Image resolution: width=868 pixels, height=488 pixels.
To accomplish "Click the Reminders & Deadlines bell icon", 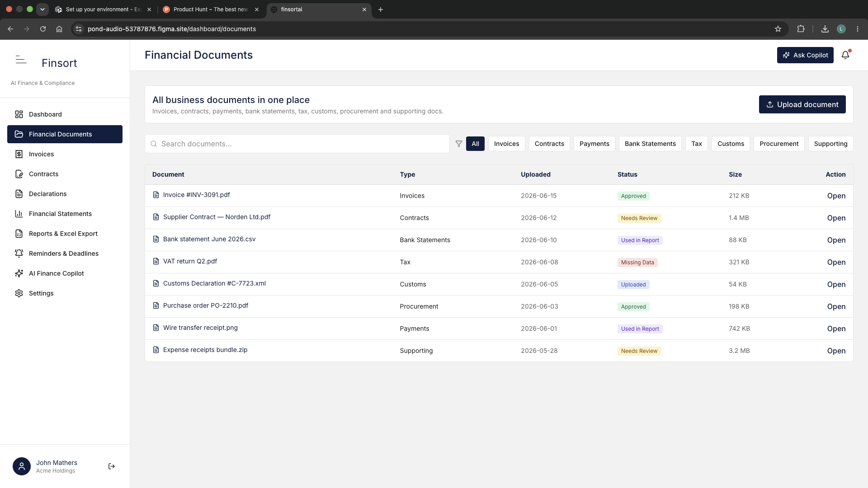I will coord(19,253).
